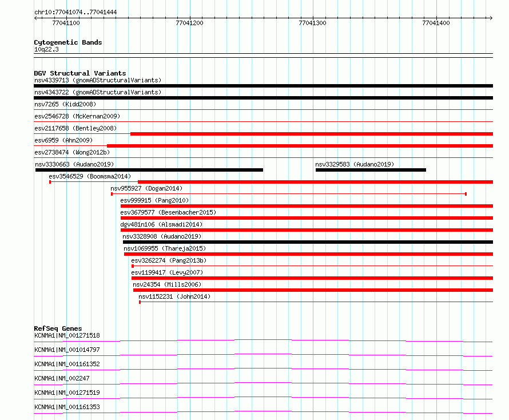Open variant nsv1152231 (John2014)
This screenshot has width=509, height=420.
point(174,296)
